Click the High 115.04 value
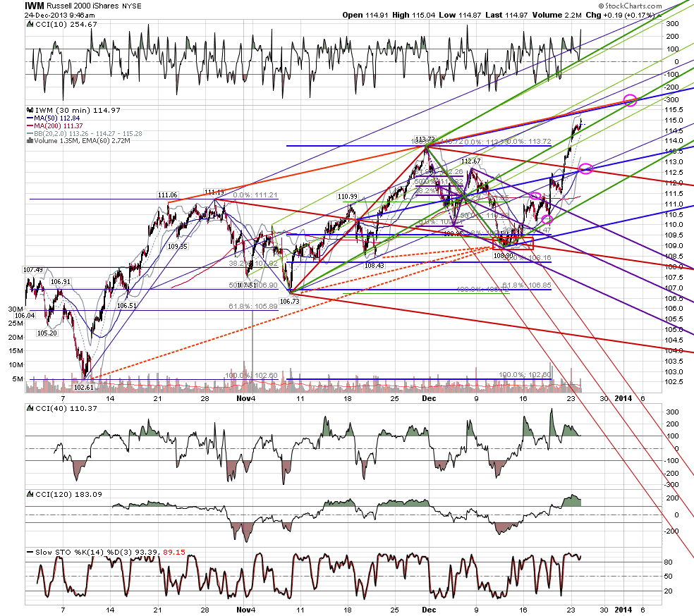694x616 pixels. 414,15
